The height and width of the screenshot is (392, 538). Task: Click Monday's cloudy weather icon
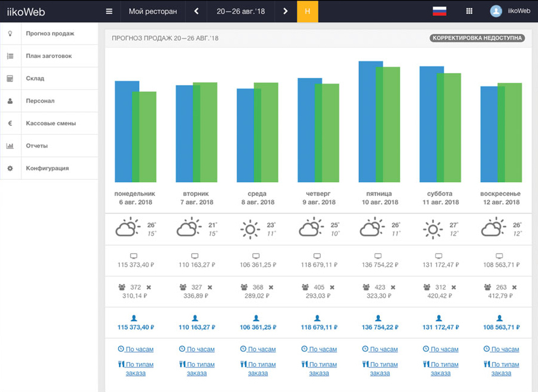point(128,227)
